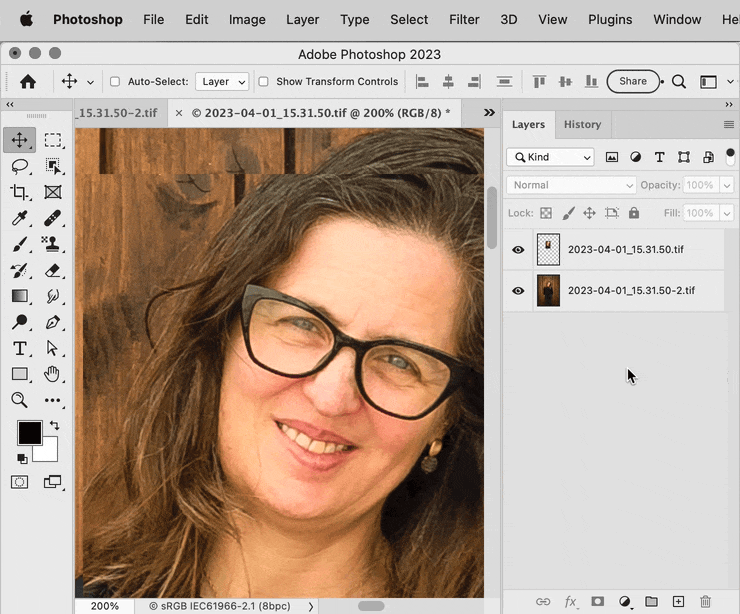Screen dimensions: 740x614
Task: Switch to the History tab
Action: point(582,125)
